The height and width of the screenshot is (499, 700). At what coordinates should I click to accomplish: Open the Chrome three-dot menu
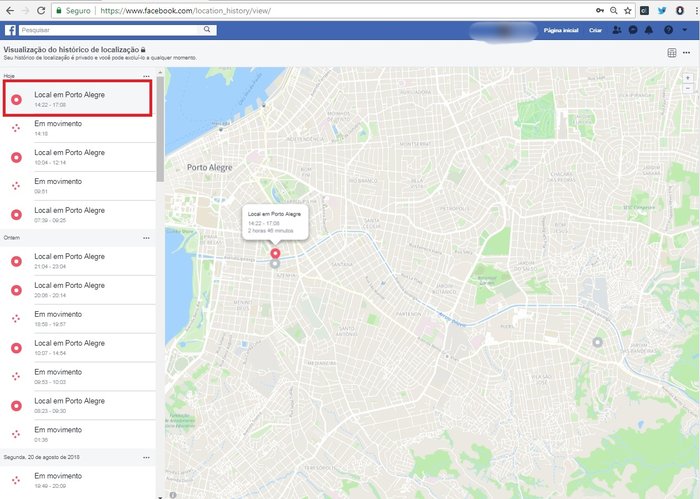(696, 10)
